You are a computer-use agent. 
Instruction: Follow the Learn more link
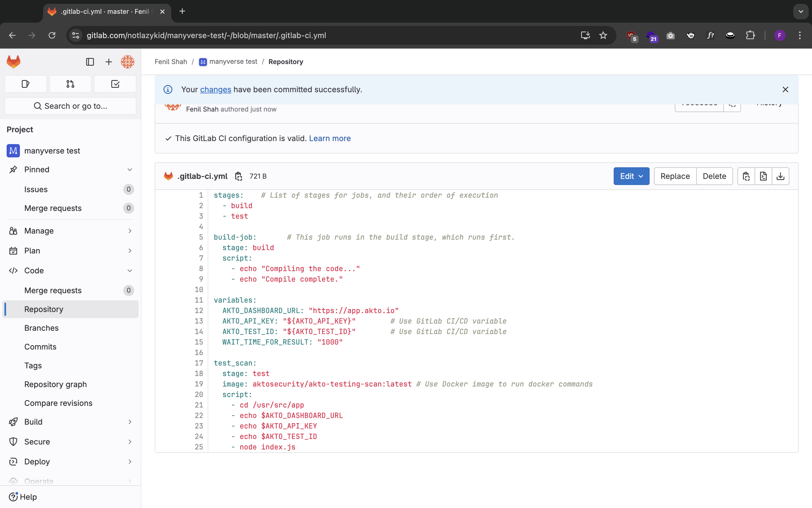point(330,138)
